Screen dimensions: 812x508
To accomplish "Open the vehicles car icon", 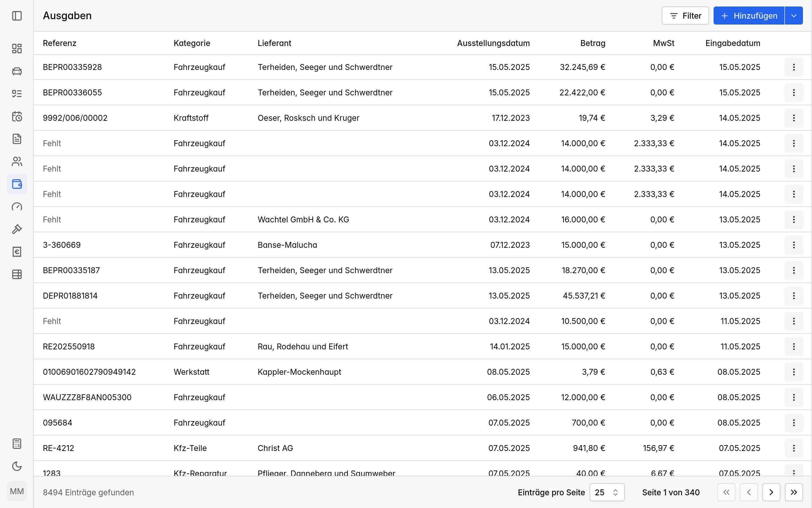I will tap(17, 71).
